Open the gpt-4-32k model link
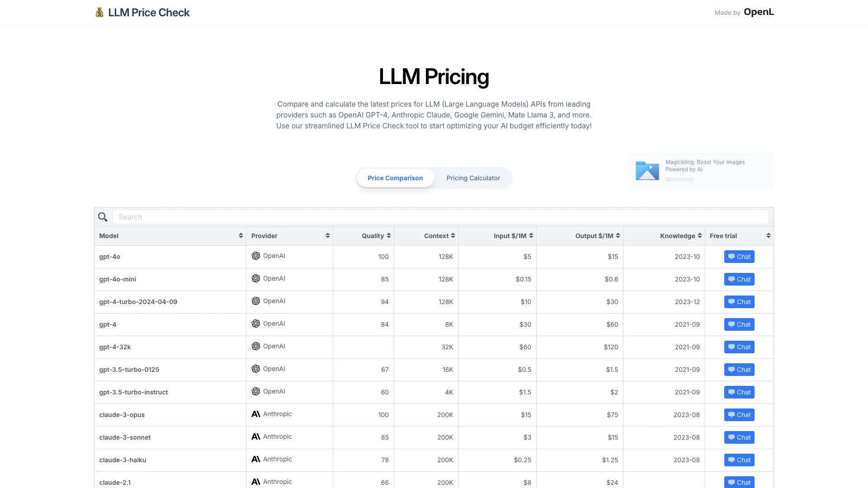The image size is (868, 488). pos(115,347)
